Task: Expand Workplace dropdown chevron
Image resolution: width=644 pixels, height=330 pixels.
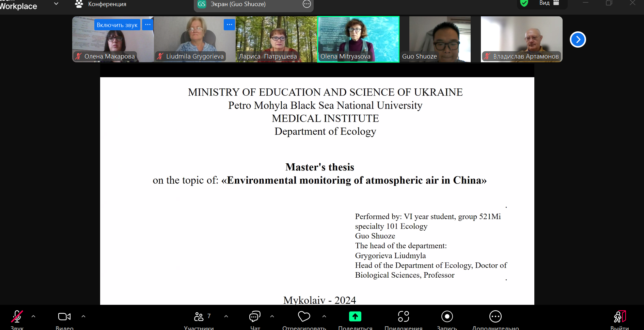Action: coord(56,4)
